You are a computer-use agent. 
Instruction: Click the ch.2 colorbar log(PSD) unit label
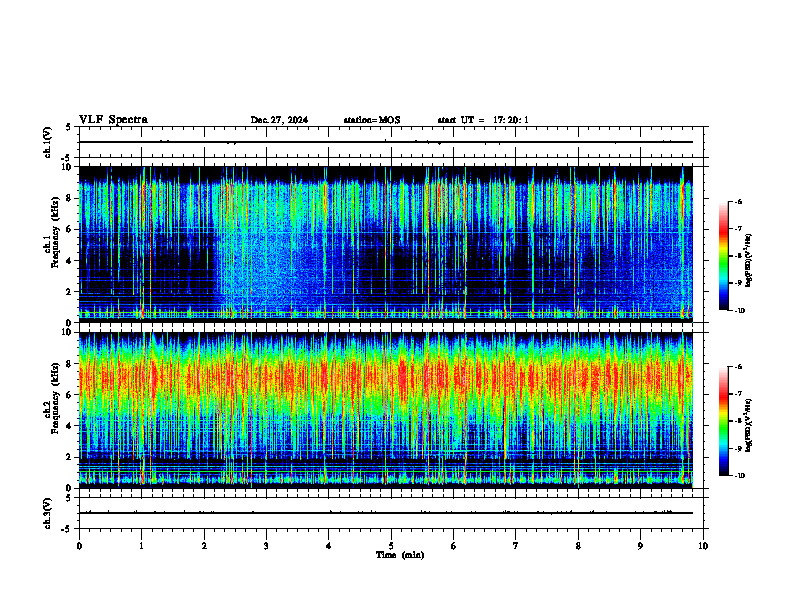(749, 425)
